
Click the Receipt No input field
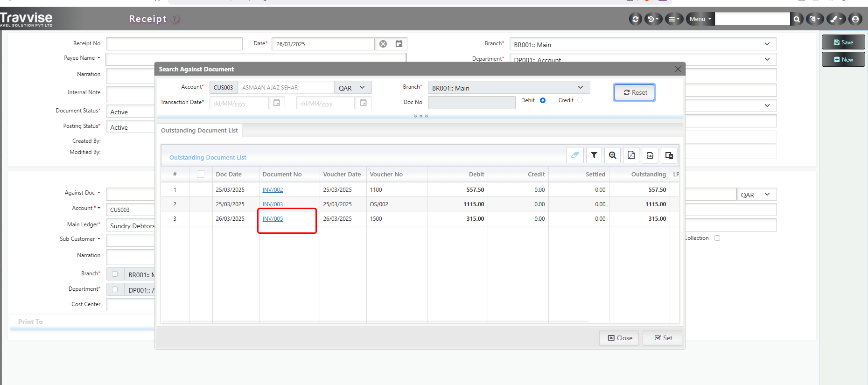click(x=174, y=44)
